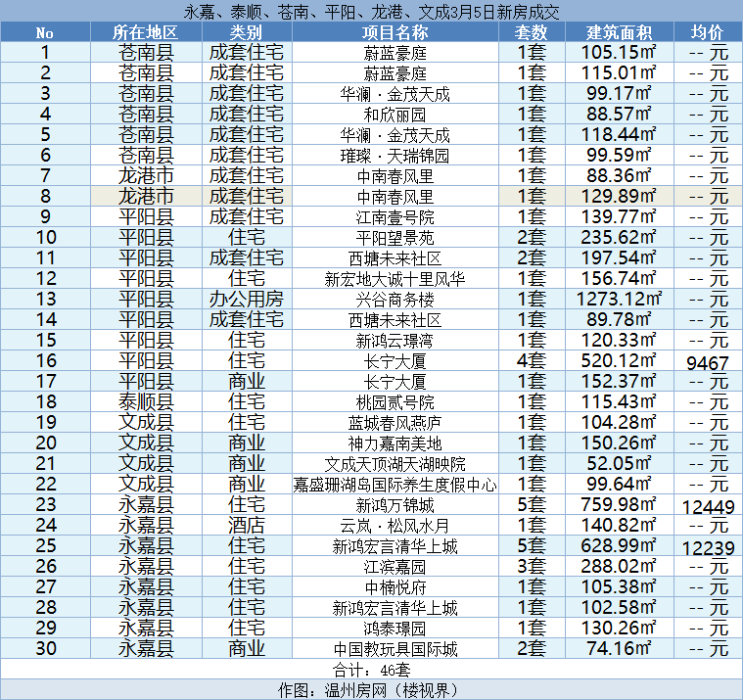The image size is (743, 700).
Task: Select 新鸿云璟湾 project name
Action: [x=395, y=341]
